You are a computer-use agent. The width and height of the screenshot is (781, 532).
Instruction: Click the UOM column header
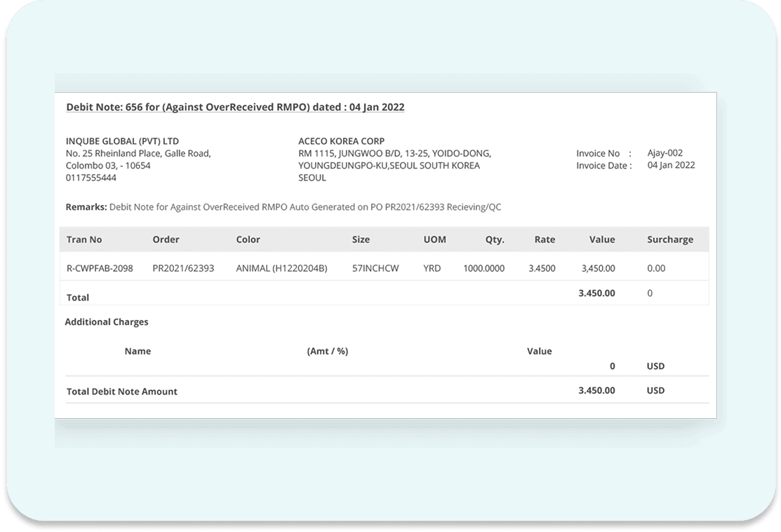(434, 239)
